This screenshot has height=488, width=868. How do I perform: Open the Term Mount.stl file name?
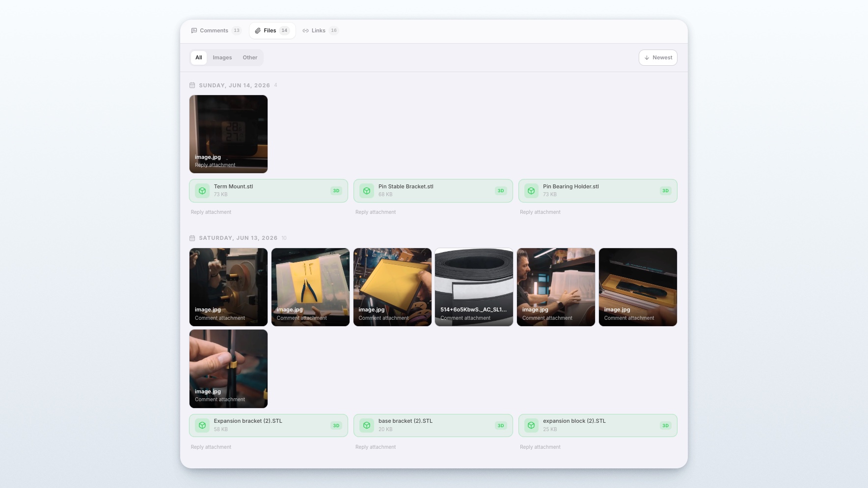point(233,186)
